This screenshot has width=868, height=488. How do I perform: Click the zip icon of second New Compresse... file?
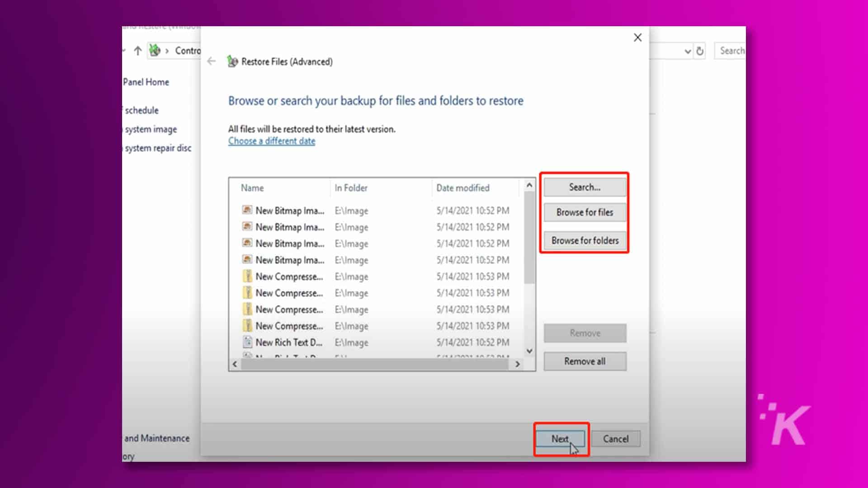(247, 293)
